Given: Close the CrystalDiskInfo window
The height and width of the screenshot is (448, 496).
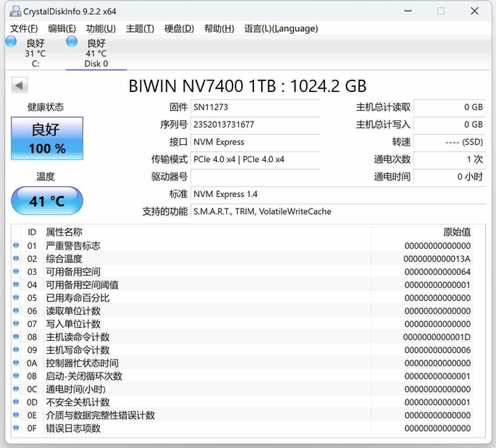Looking at the screenshot, I should pyautogui.click(x=474, y=11).
